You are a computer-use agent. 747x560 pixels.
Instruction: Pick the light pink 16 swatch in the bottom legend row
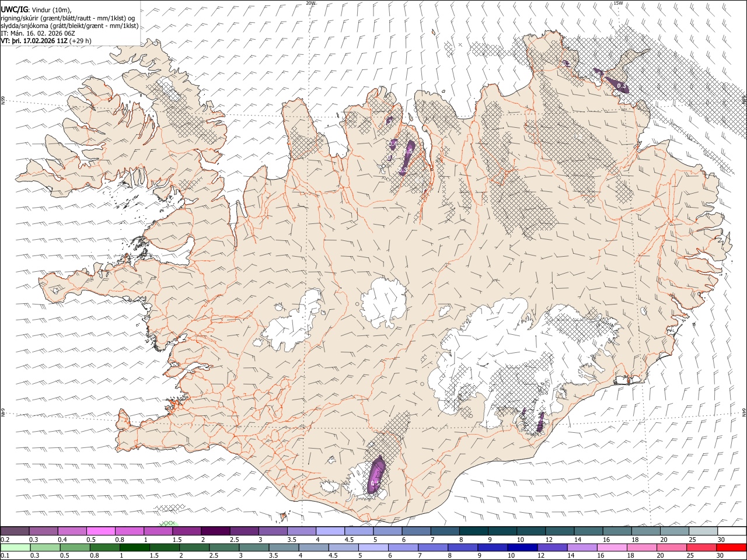pyautogui.click(x=612, y=547)
